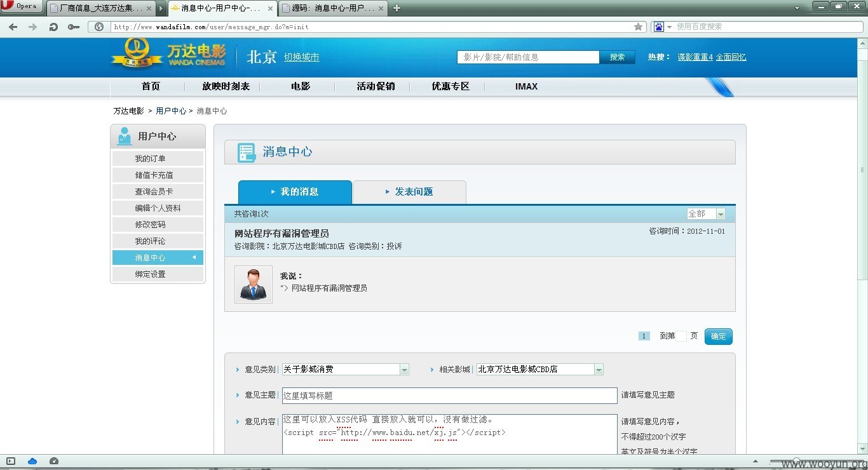Go forward with the browser forward arrow

point(33,27)
